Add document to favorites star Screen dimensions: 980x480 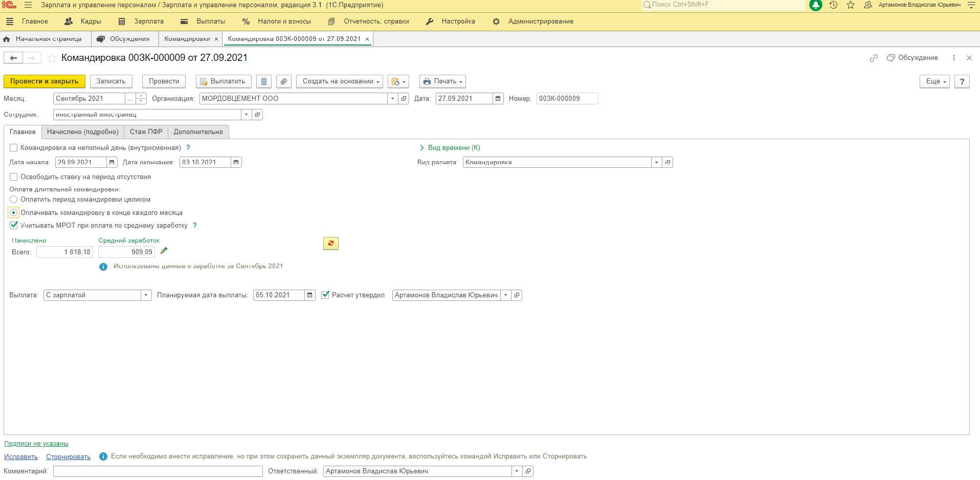[x=52, y=58]
